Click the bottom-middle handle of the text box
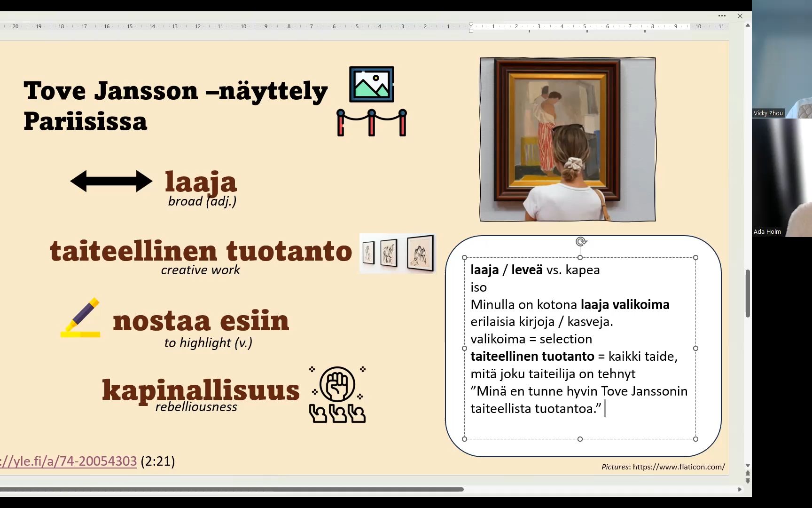The width and height of the screenshot is (812, 508). tap(580, 439)
